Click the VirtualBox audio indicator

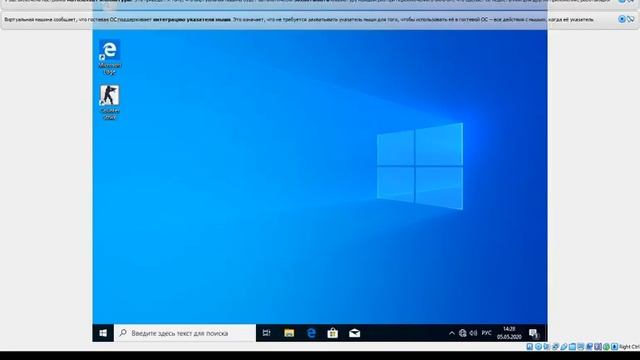point(546,347)
